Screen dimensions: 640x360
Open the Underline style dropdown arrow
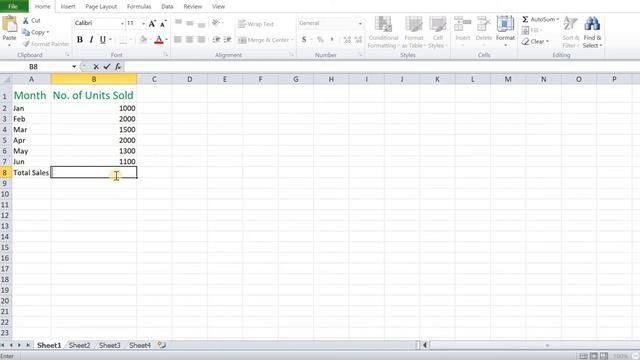(x=110, y=40)
